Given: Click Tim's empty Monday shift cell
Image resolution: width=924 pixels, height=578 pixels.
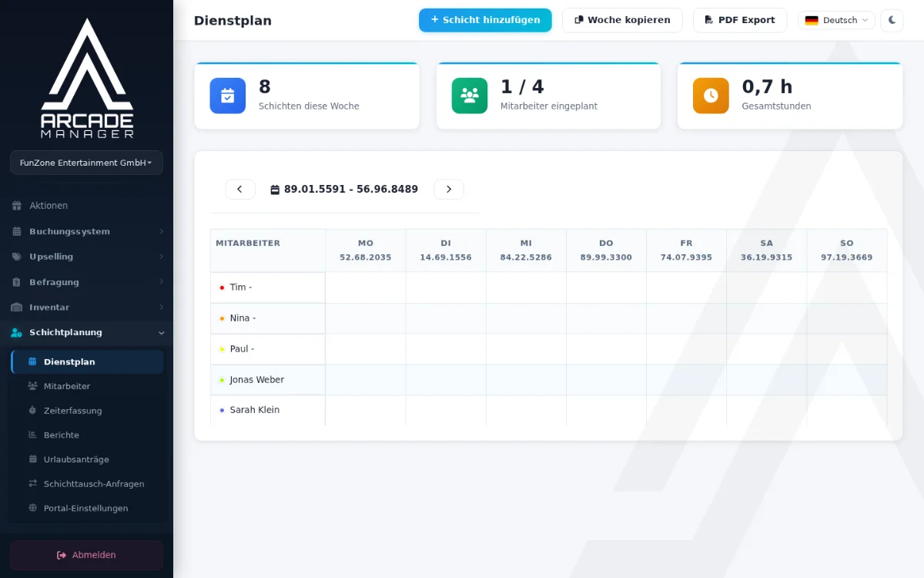Looking at the screenshot, I should 366,287.
